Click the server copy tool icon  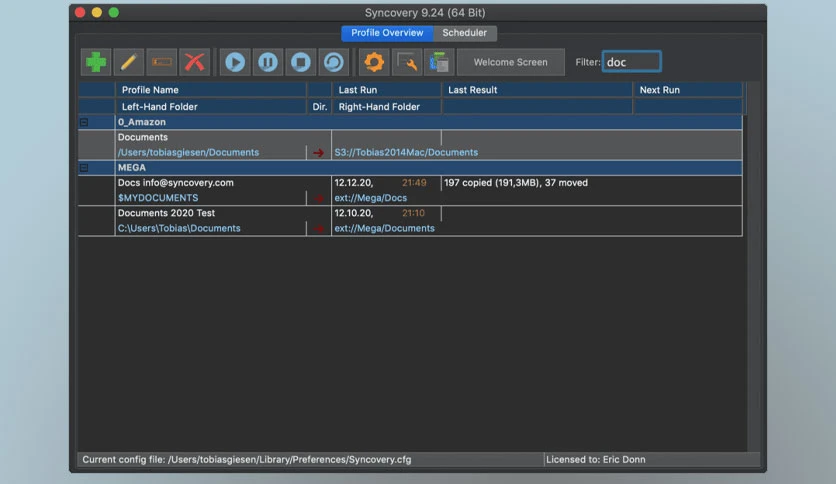(439, 62)
